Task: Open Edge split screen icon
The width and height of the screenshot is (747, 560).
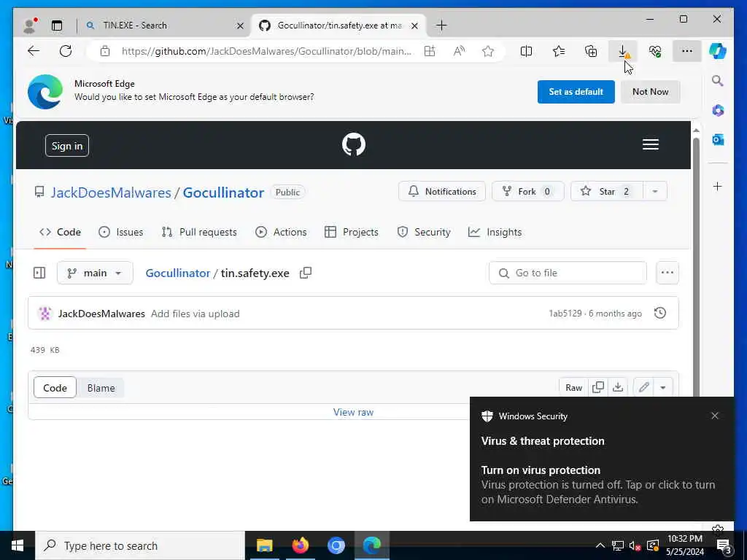Action: tap(527, 51)
